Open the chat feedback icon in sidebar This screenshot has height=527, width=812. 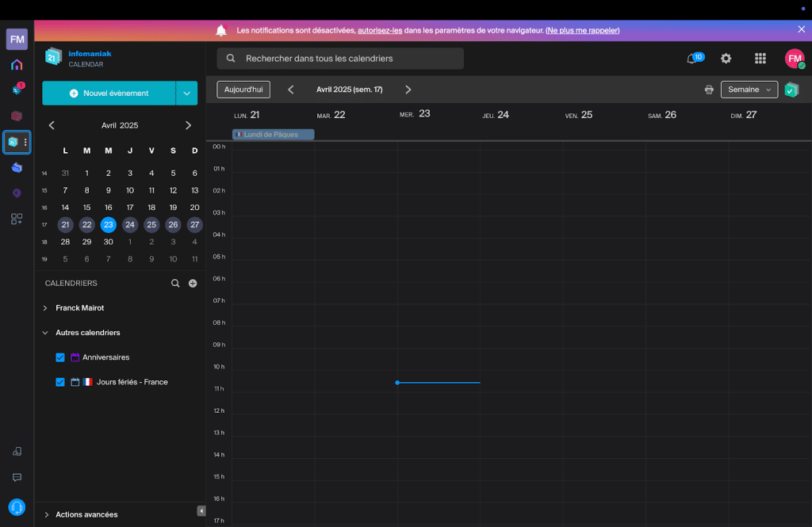click(x=17, y=477)
